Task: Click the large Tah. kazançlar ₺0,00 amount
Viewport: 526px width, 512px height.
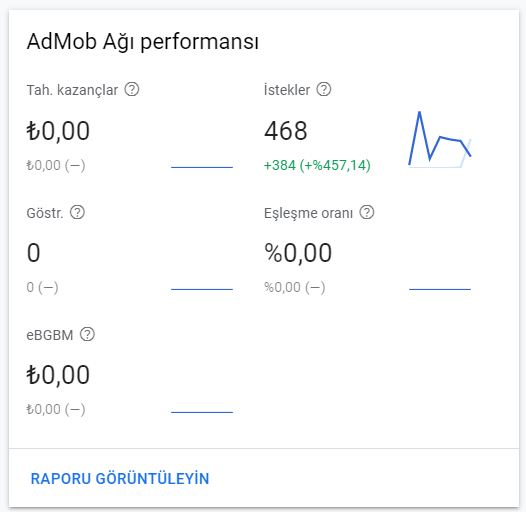Action: tap(58, 131)
